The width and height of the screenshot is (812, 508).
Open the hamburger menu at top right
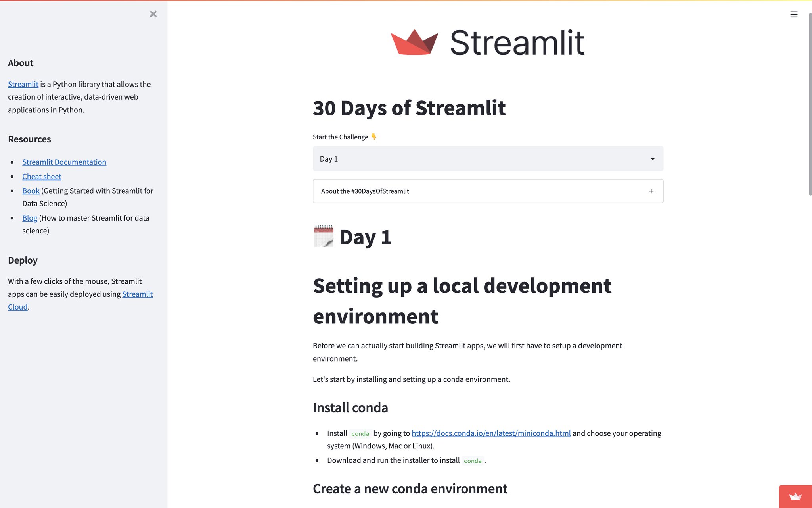pyautogui.click(x=793, y=15)
